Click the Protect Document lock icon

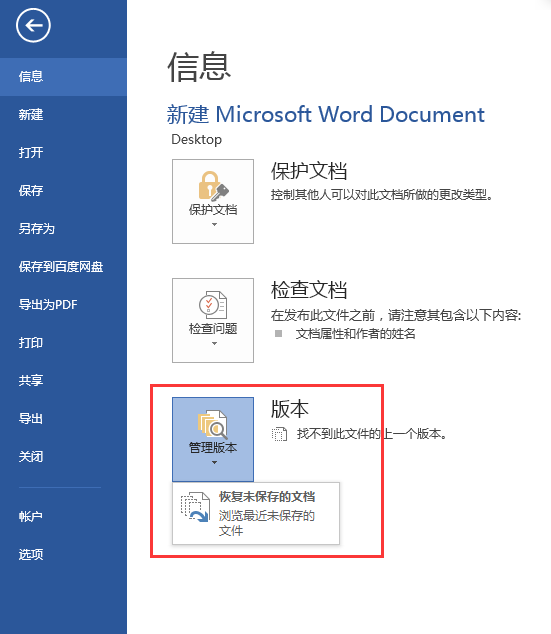tap(213, 186)
